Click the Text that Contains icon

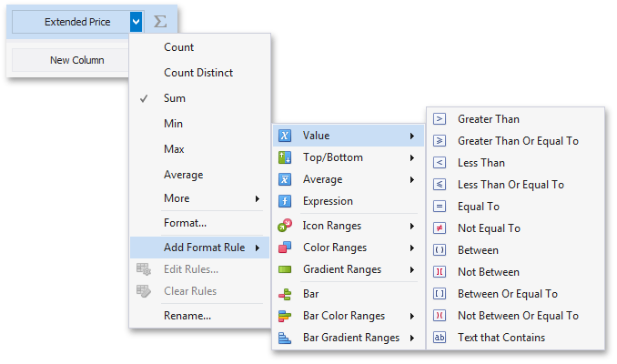coord(440,338)
